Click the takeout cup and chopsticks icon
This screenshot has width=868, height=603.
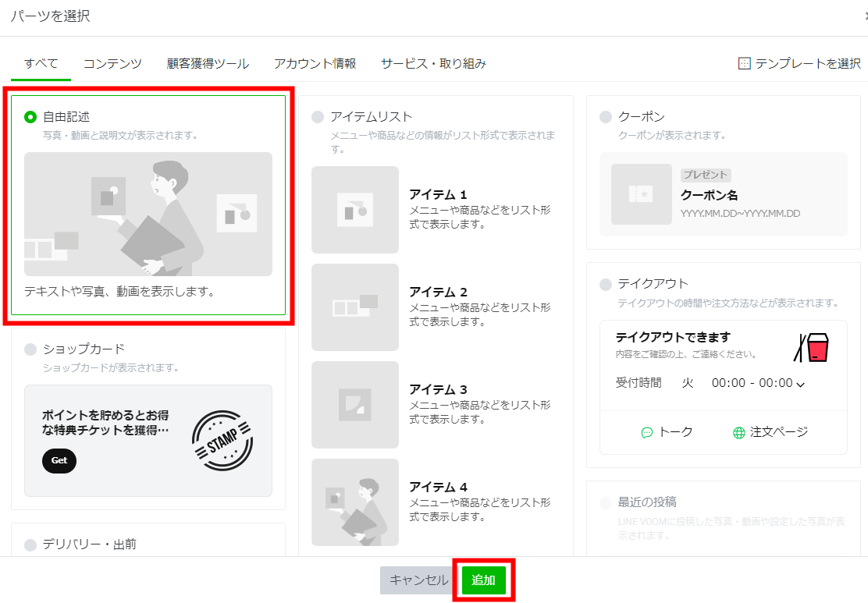(x=811, y=347)
